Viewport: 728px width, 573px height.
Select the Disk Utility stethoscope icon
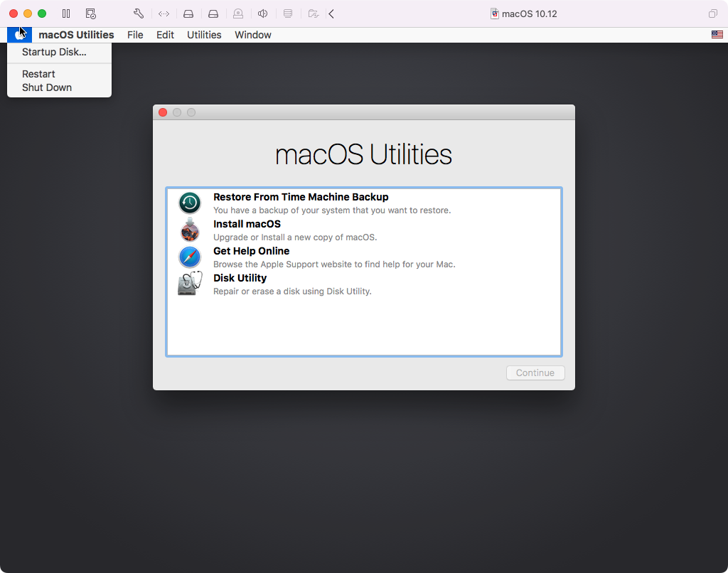[x=190, y=283]
